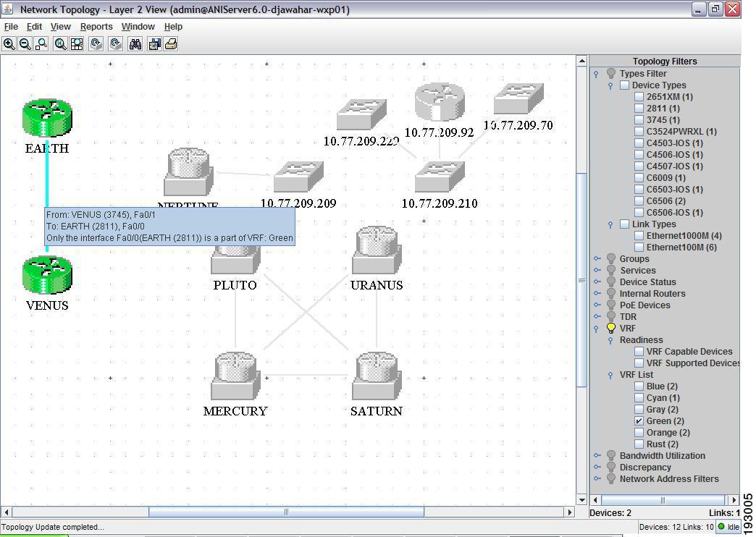
Task: Click the Print topology icon
Action: (169, 44)
